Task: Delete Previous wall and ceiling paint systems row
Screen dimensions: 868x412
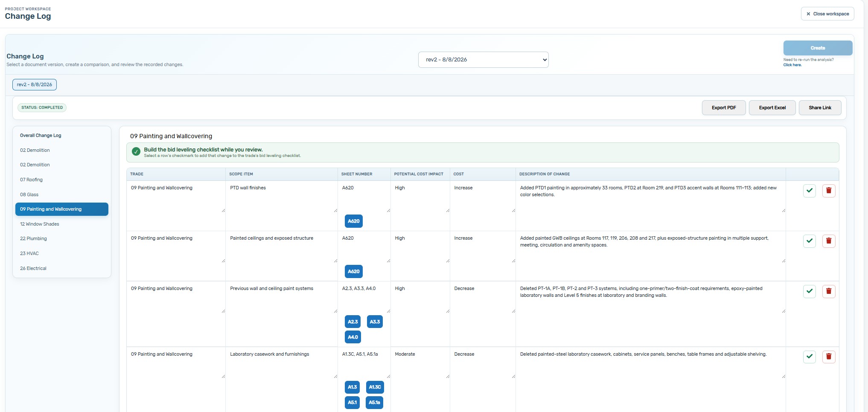Action: coord(829,291)
